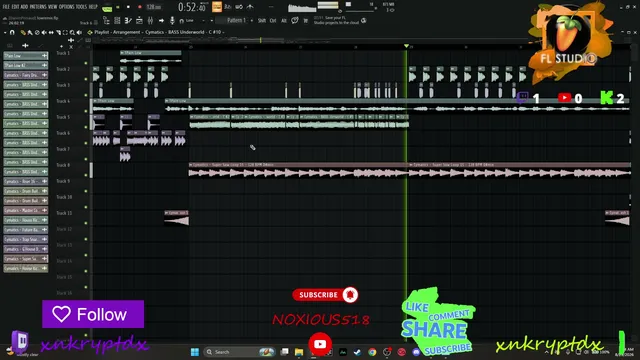The width and height of the screenshot is (640, 360).
Task: Open the channel rack grid icon
Action: pyautogui.click(x=117, y=20)
